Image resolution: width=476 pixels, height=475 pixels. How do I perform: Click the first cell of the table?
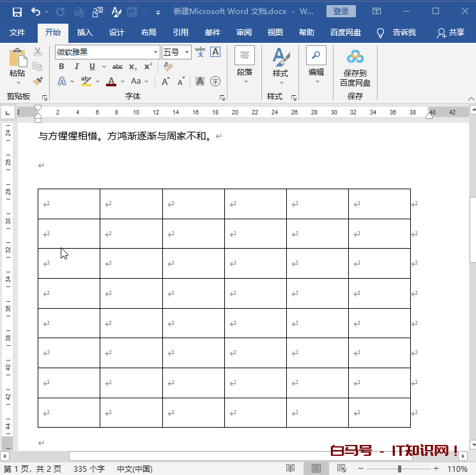point(69,204)
